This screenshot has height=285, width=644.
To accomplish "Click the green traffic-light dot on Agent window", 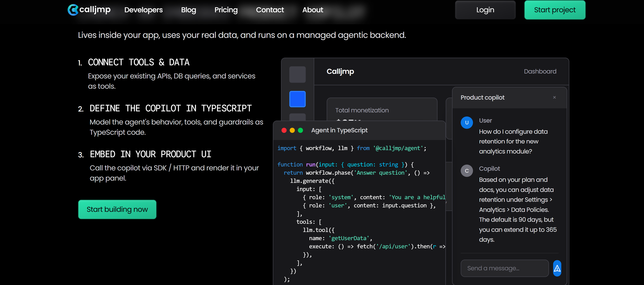I will [300, 130].
